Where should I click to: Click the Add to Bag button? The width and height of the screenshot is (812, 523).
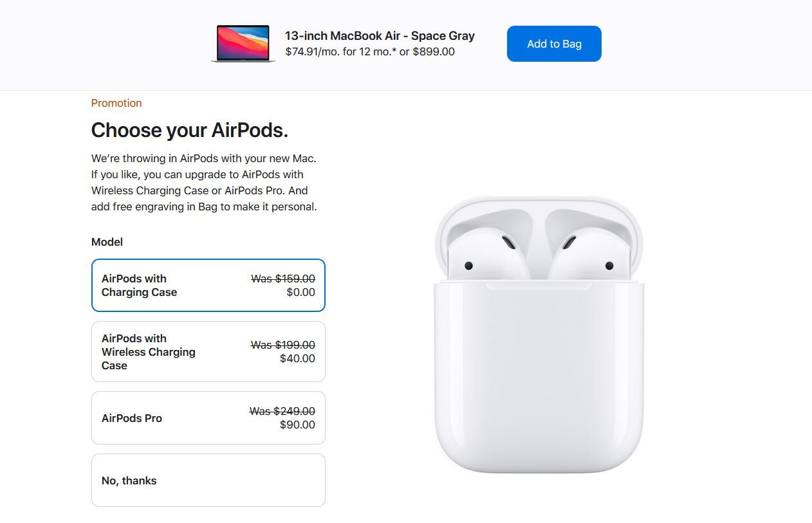point(554,44)
